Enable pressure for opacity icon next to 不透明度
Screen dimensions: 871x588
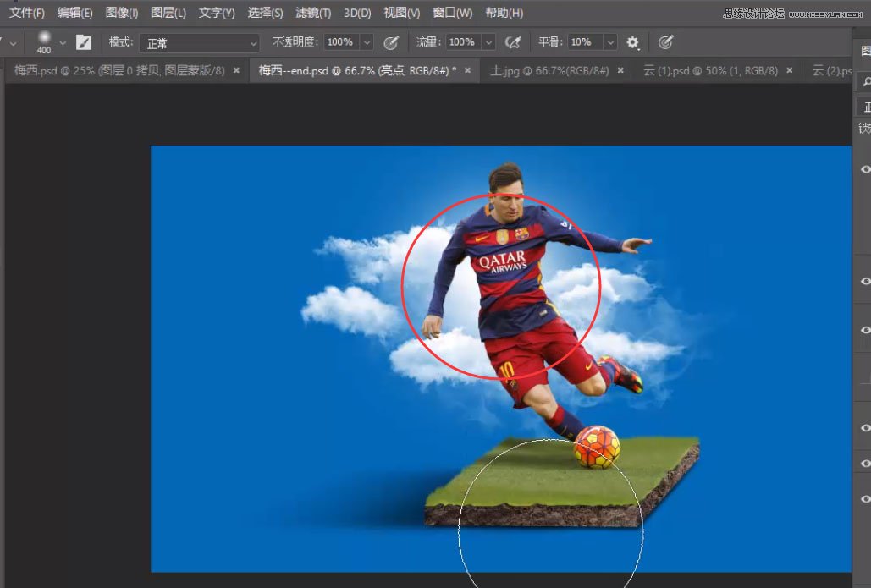tap(391, 42)
